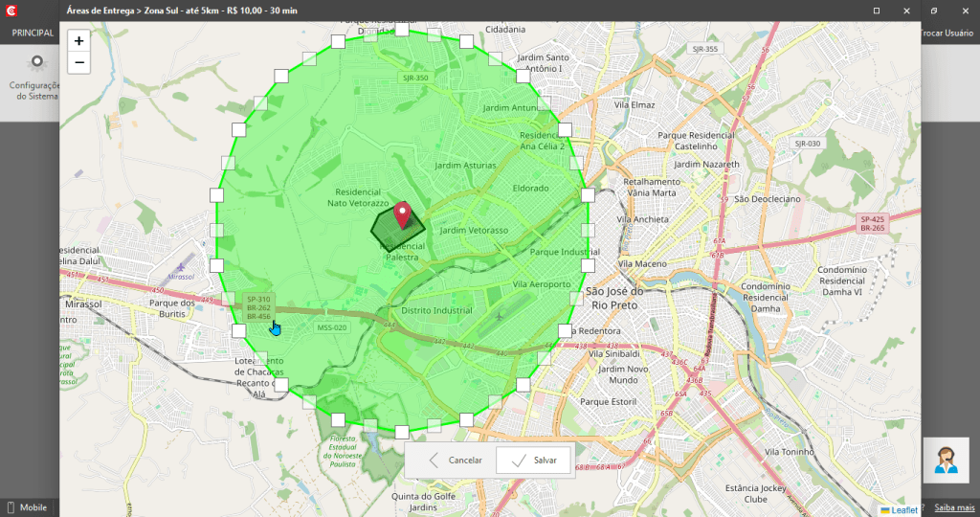This screenshot has width=980, height=517.
Task: Open Configurações do Sistema gear icon
Action: coord(37,62)
